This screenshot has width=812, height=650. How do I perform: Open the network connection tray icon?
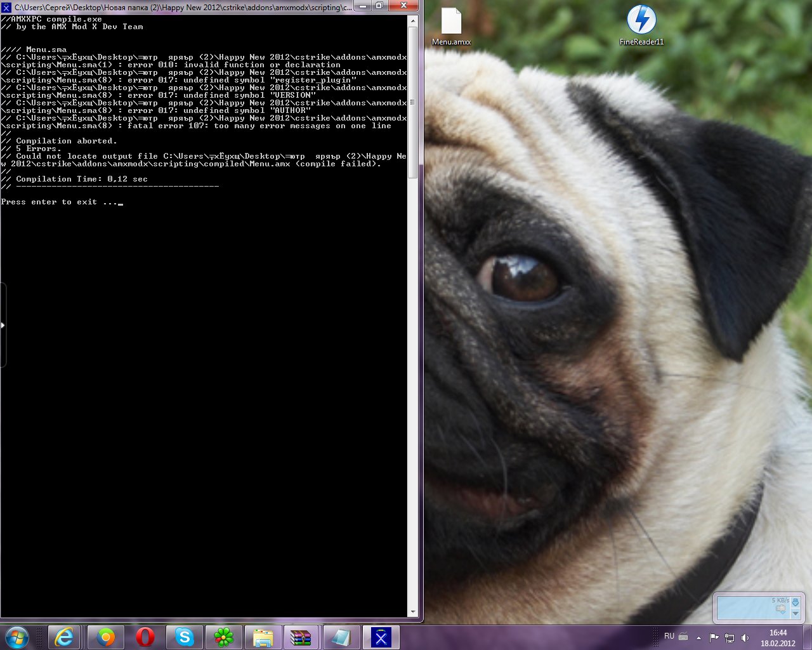click(x=730, y=638)
